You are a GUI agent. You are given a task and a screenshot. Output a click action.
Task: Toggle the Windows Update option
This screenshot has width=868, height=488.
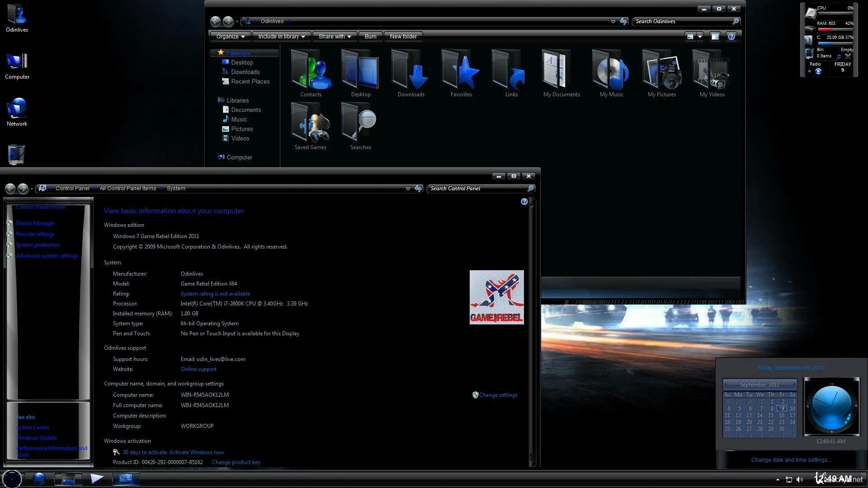pos(37,437)
